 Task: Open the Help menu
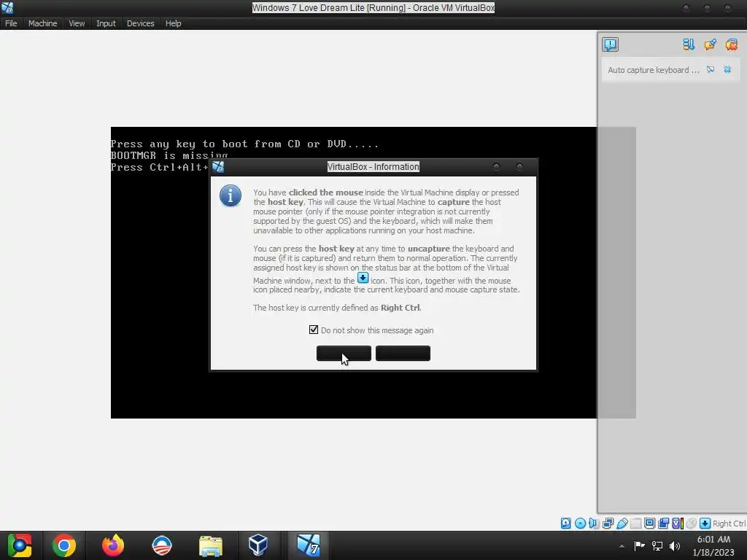(x=174, y=23)
